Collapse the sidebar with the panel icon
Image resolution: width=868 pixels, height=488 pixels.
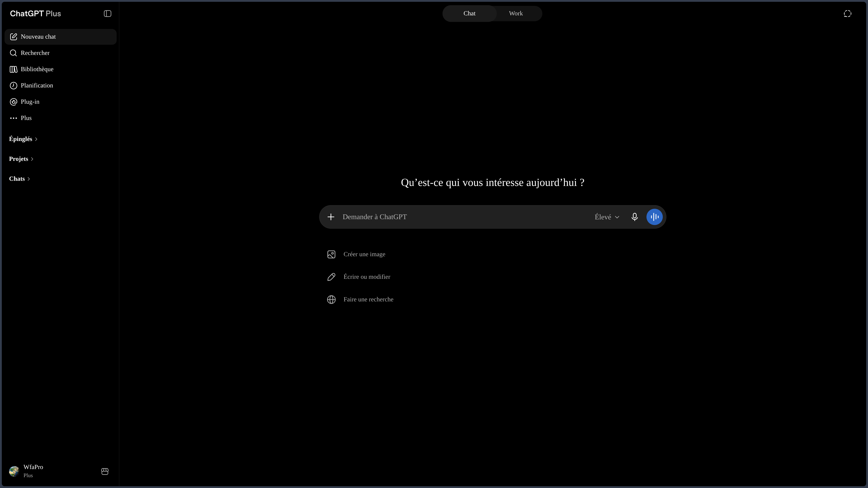coord(108,14)
